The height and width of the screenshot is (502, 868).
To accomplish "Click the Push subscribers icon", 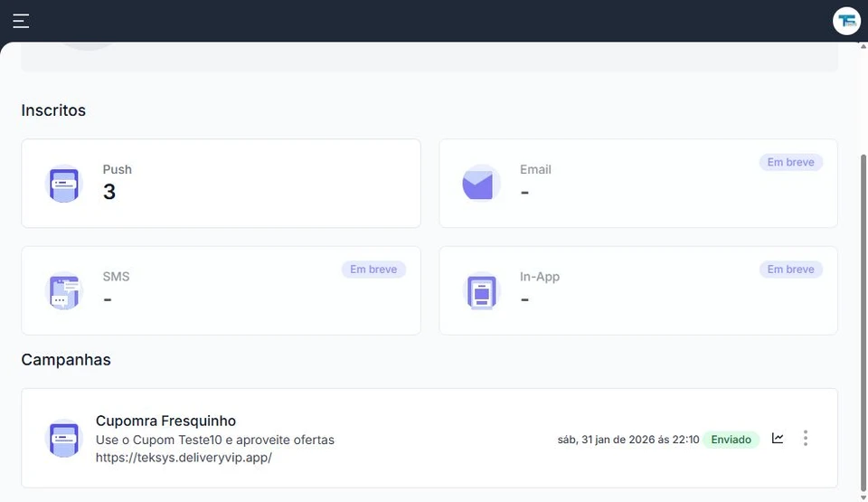I will 63,184.
